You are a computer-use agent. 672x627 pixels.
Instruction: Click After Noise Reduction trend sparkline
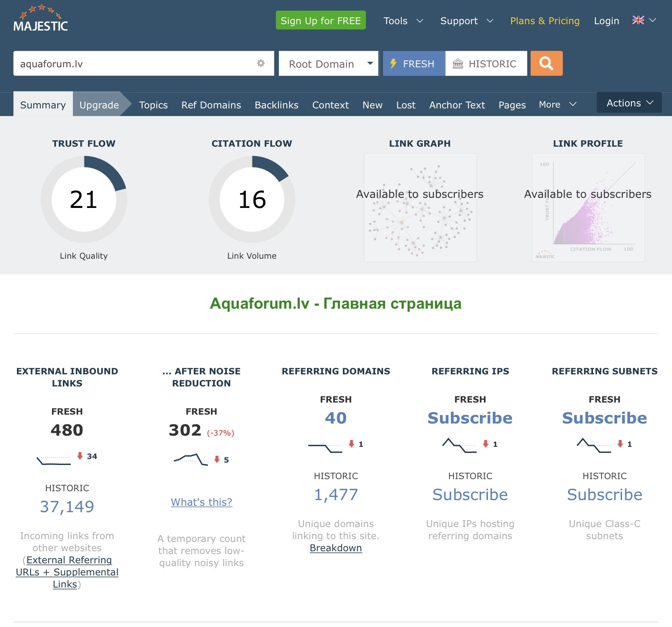point(191,459)
